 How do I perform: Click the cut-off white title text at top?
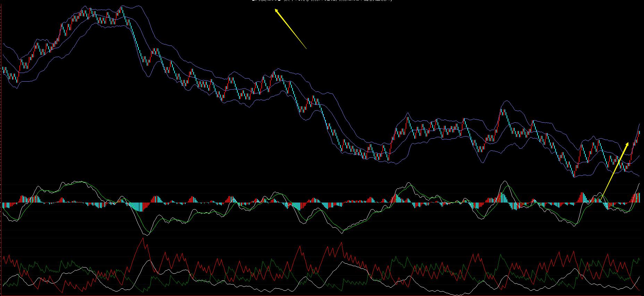322,1
